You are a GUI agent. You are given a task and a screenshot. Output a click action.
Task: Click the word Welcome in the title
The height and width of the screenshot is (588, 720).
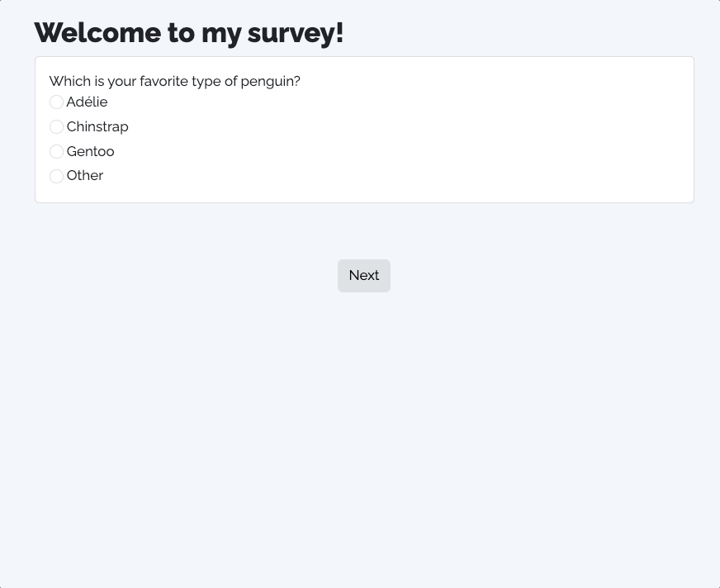click(97, 33)
